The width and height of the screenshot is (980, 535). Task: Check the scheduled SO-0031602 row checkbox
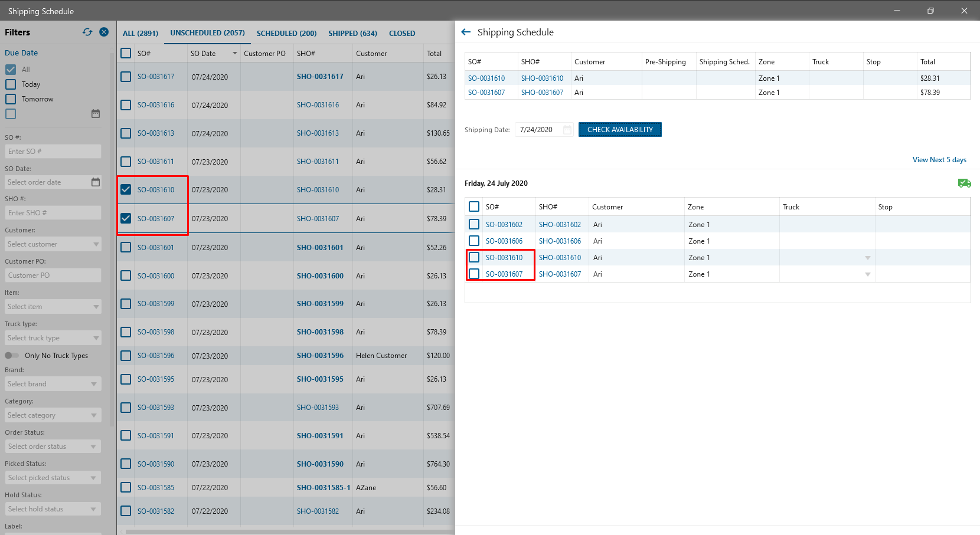pos(474,224)
